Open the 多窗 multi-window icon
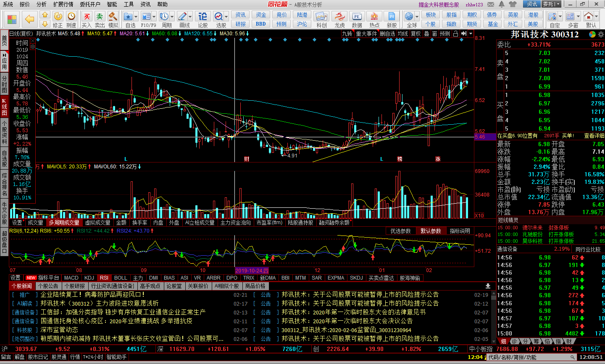The image size is (605, 364). pos(570,16)
